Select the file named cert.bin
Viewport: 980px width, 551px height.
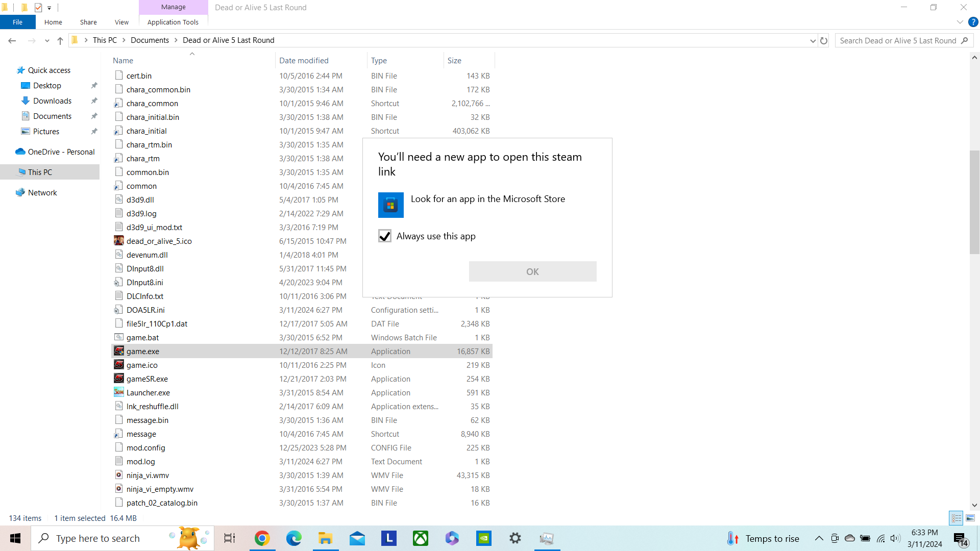139,76
